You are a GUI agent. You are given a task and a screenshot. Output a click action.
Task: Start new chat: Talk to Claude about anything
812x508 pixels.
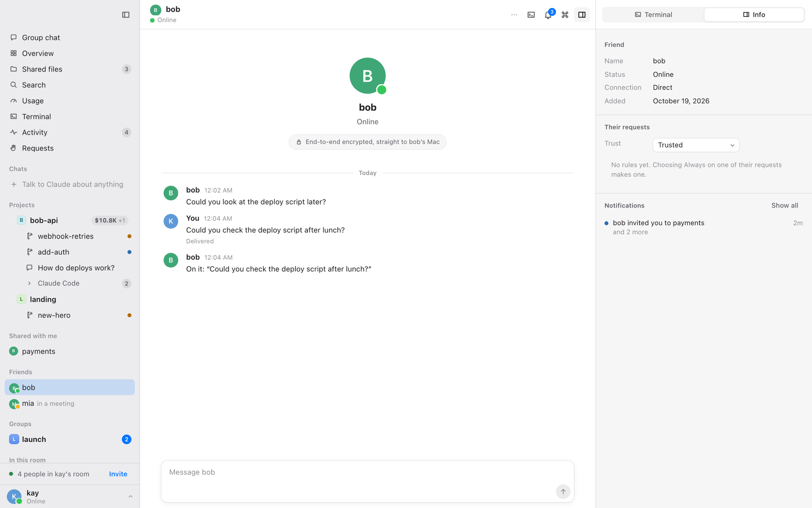click(x=69, y=185)
